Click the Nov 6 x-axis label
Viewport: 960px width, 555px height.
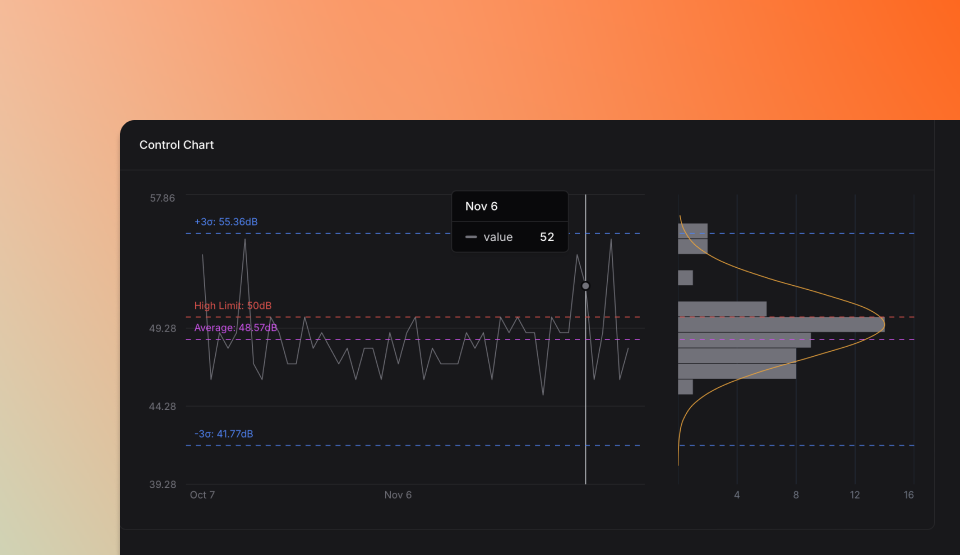pyautogui.click(x=398, y=495)
